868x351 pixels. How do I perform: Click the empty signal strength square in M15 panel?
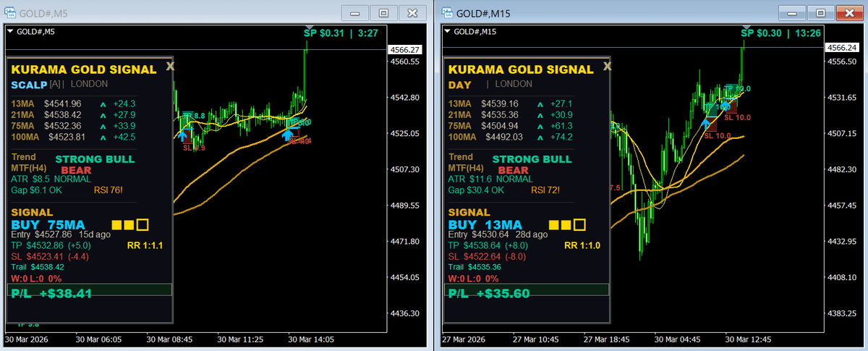[x=579, y=224]
